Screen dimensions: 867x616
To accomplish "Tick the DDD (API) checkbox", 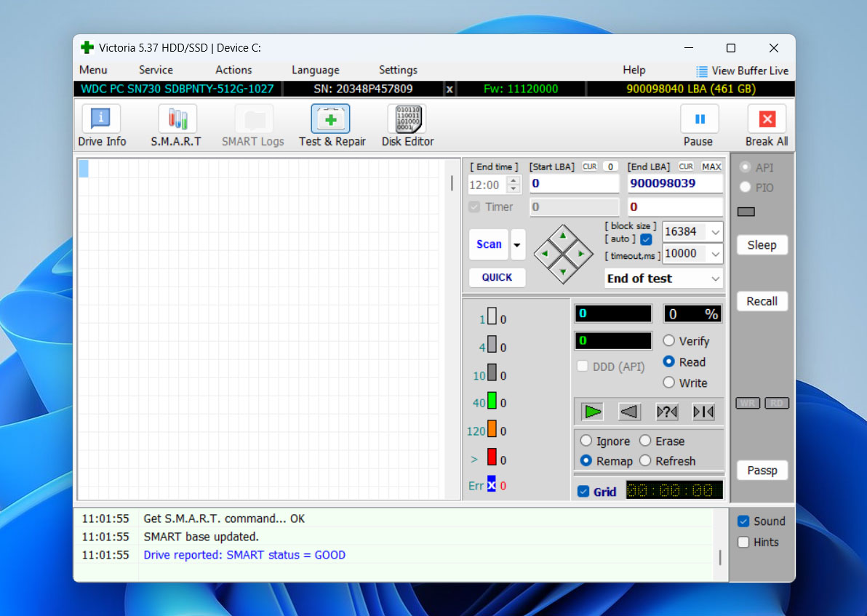I will [582, 366].
